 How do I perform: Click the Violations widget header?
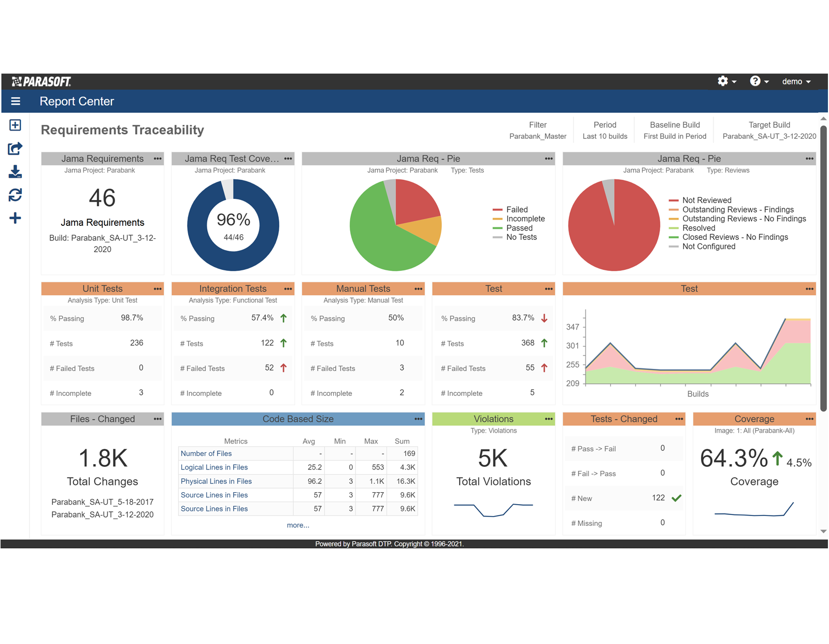pyautogui.click(x=493, y=419)
